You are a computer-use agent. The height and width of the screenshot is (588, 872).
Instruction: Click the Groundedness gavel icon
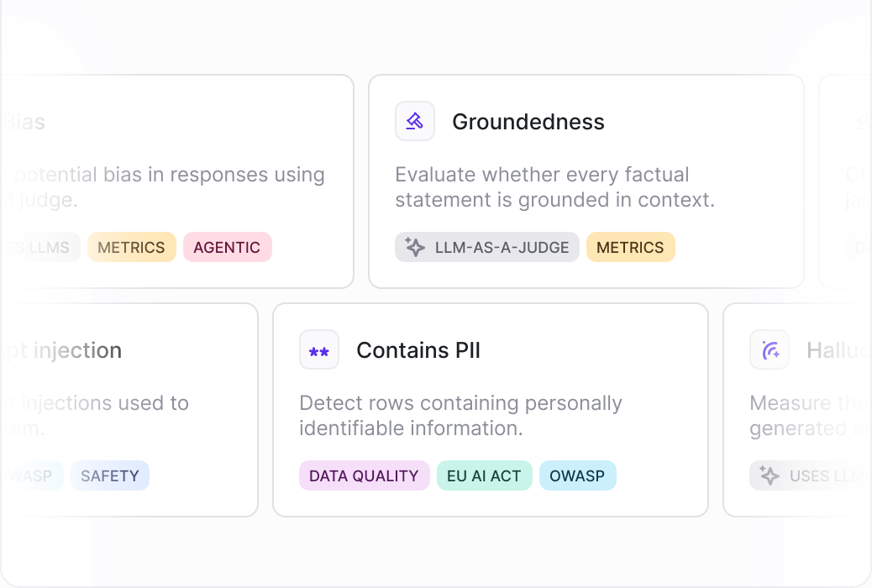[x=415, y=121]
